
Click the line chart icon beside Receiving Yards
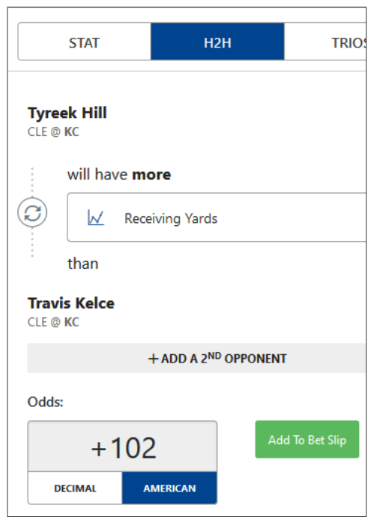96,218
